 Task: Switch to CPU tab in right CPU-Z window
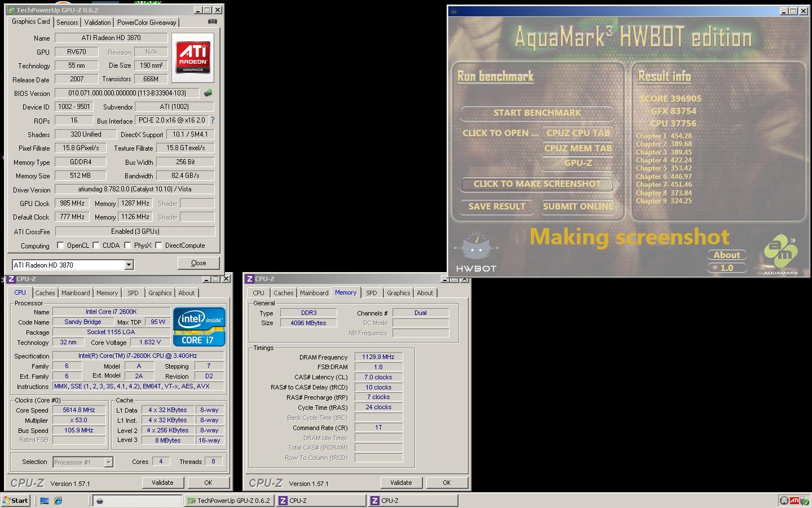[259, 293]
